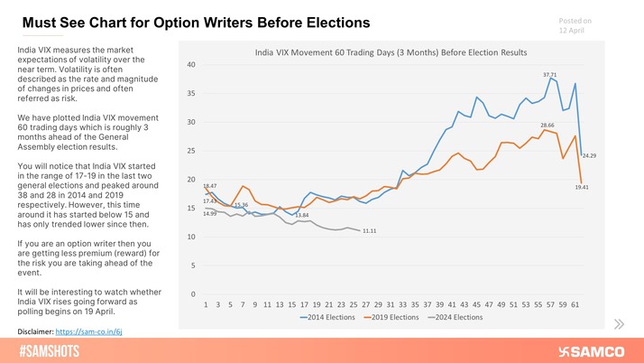Click the 'Posted on 12 April' date

coord(576,25)
